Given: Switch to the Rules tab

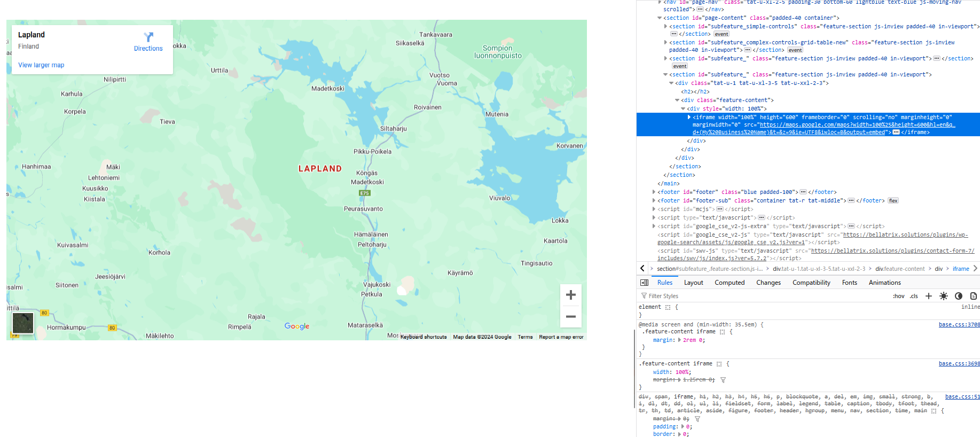Looking at the screenshot, I should [x=665, y=283].
